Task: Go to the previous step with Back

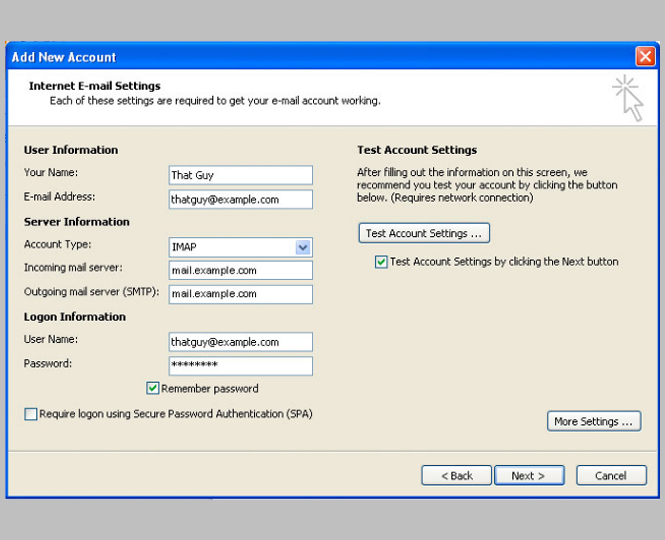Action: point(456,476)
